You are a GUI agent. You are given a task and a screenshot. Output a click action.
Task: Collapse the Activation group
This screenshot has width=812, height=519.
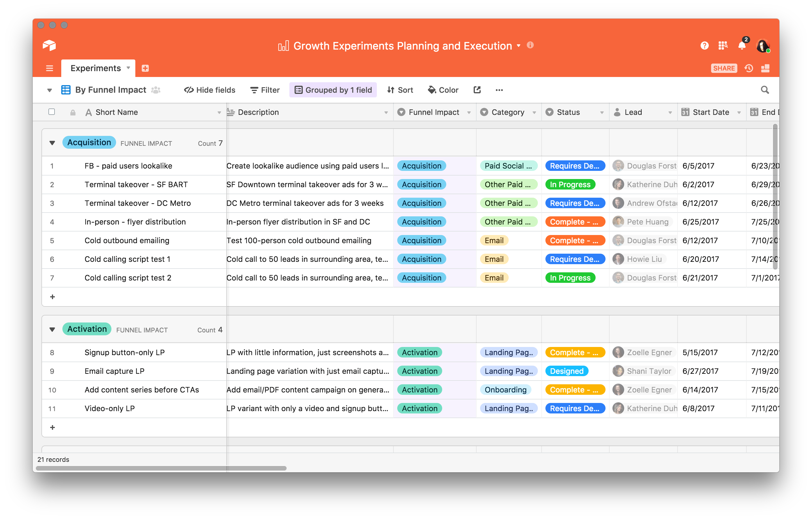(52, 329)
